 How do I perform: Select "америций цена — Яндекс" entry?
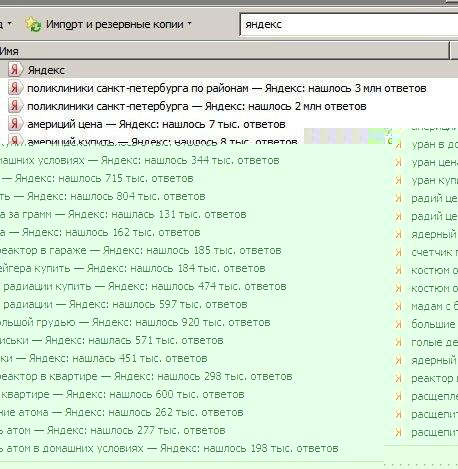click(156, 124)
